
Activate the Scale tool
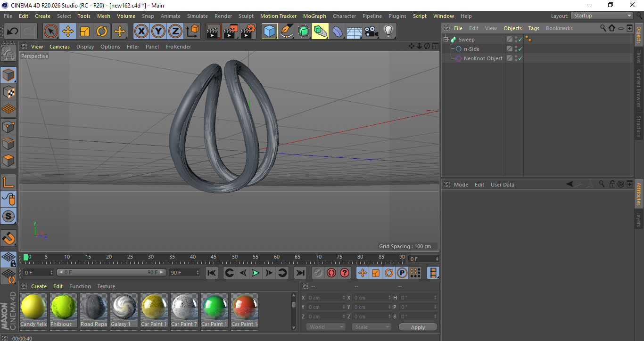(85, 32)
